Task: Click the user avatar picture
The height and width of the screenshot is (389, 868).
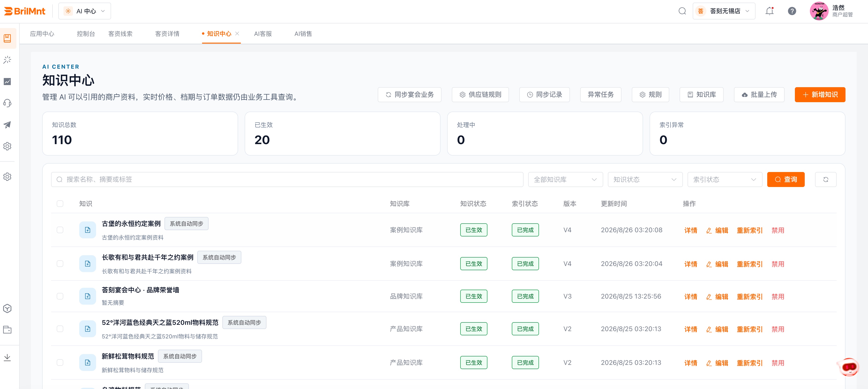Action: point(819,11)
